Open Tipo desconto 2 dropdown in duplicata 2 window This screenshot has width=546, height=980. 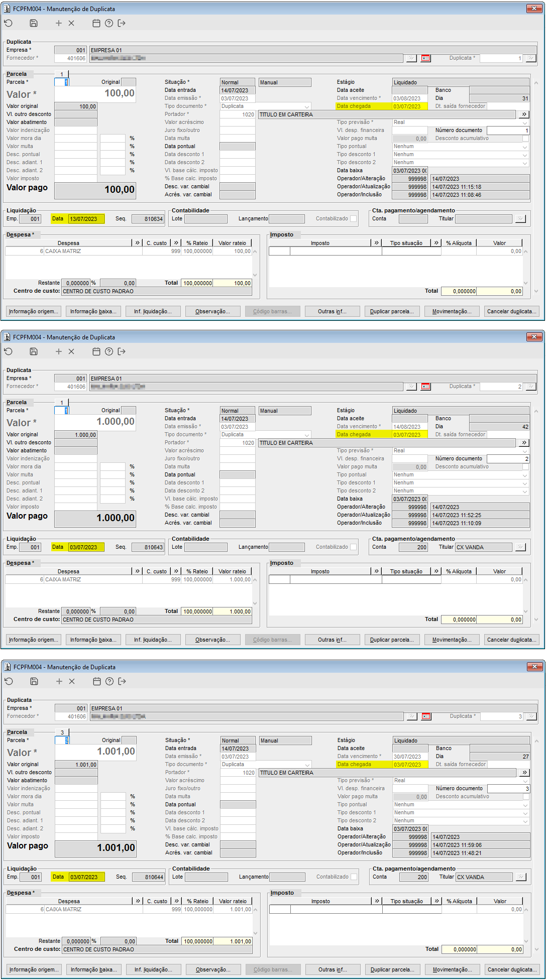pyautogui.click(x=525, y=491)
